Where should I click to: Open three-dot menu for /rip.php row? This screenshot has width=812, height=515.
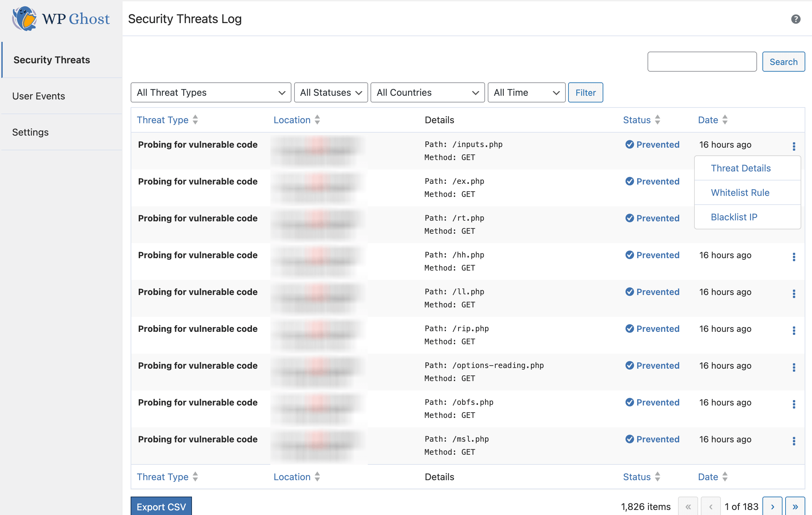tap(794, 330)
